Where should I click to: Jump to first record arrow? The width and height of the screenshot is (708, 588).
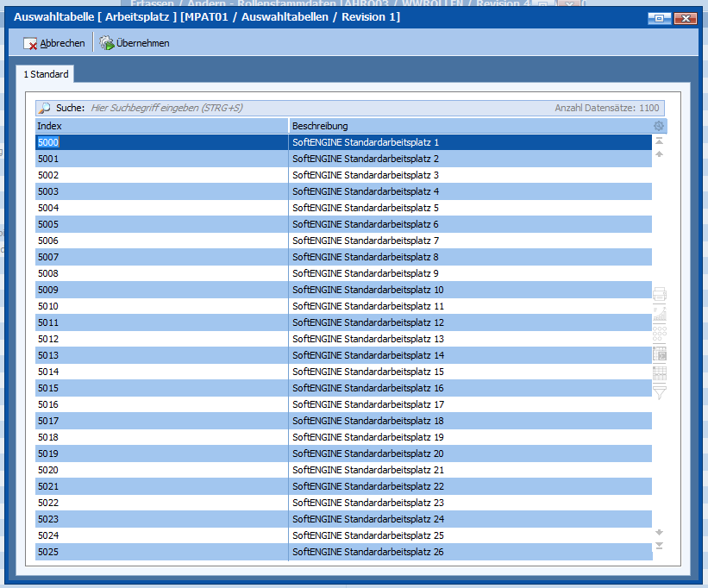point(659,141)
